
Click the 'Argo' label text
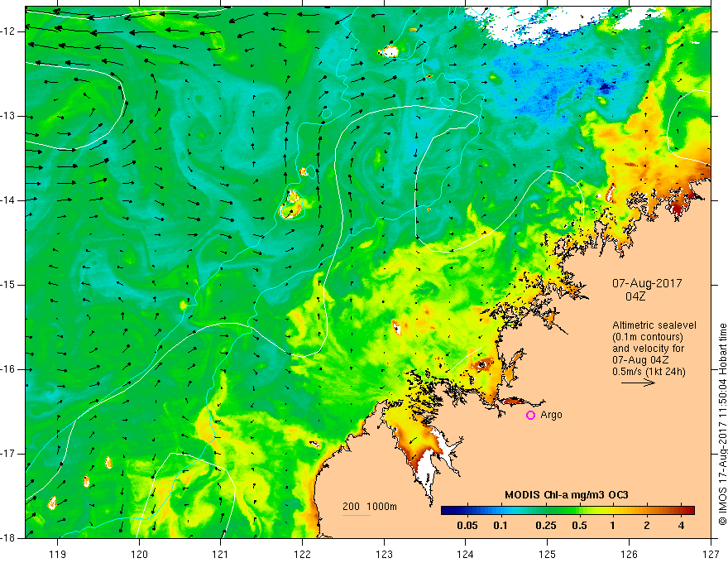tap(551, 415)
